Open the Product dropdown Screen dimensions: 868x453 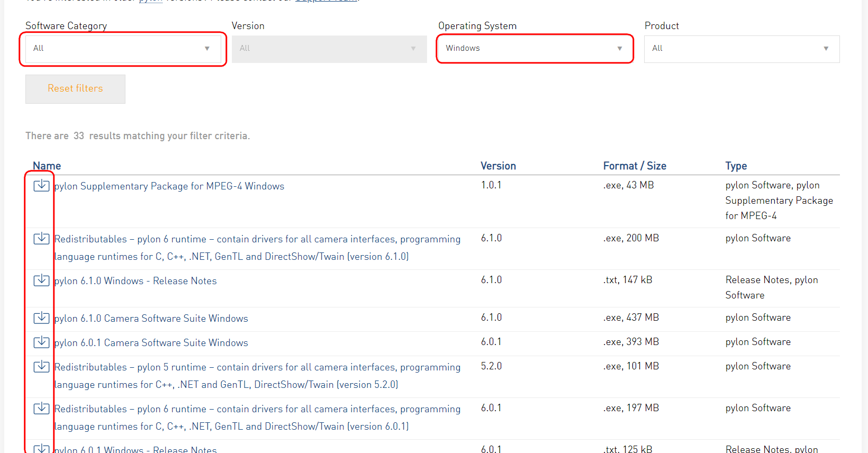pos(742,49)
